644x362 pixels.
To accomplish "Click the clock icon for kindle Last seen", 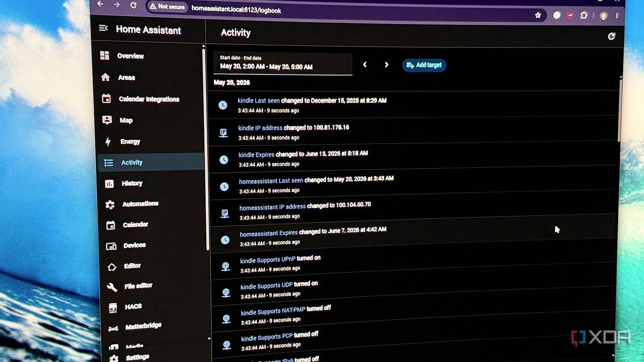I will (223, 105).
